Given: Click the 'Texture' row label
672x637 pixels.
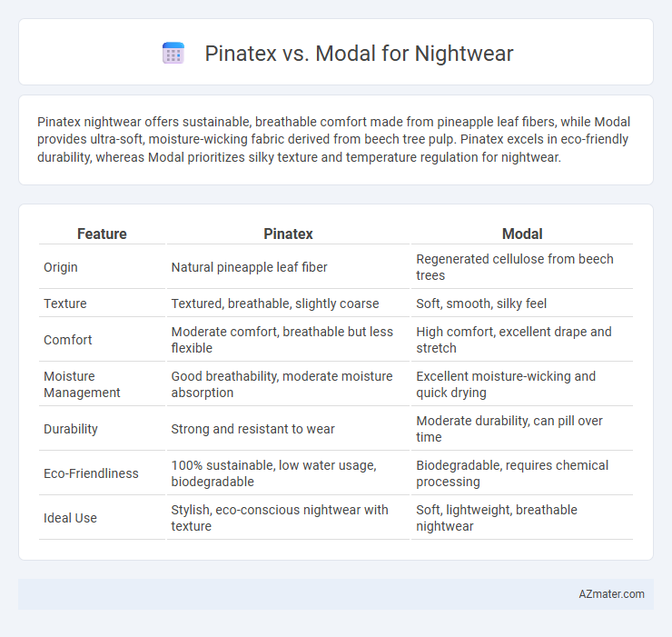Looking at the screenshot, I should (102, 304).
